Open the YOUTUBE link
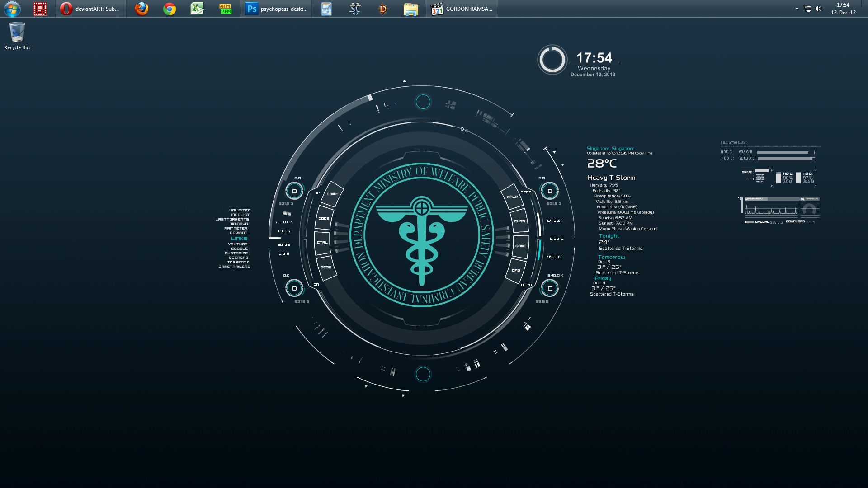 237,244
